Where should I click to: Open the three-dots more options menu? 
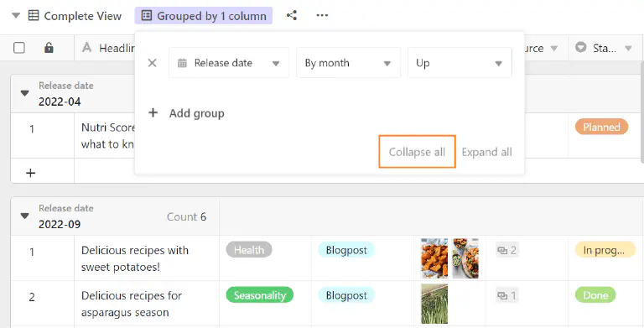point(322,16)
